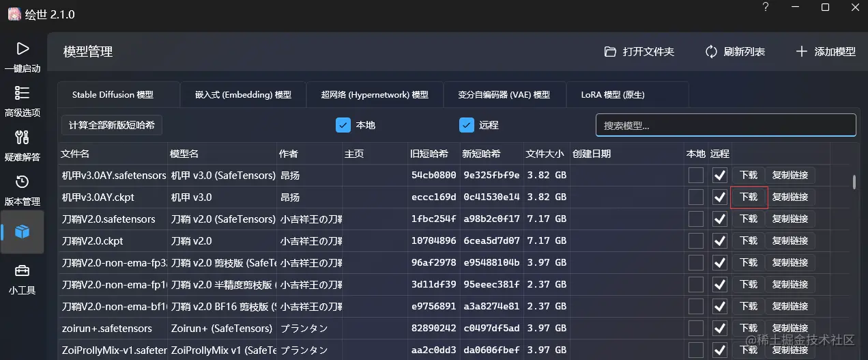Click 复制链接 for 刀鞘V2.0.ckpt
This screenshot has height=360, width=868.
tap(790, 241)
